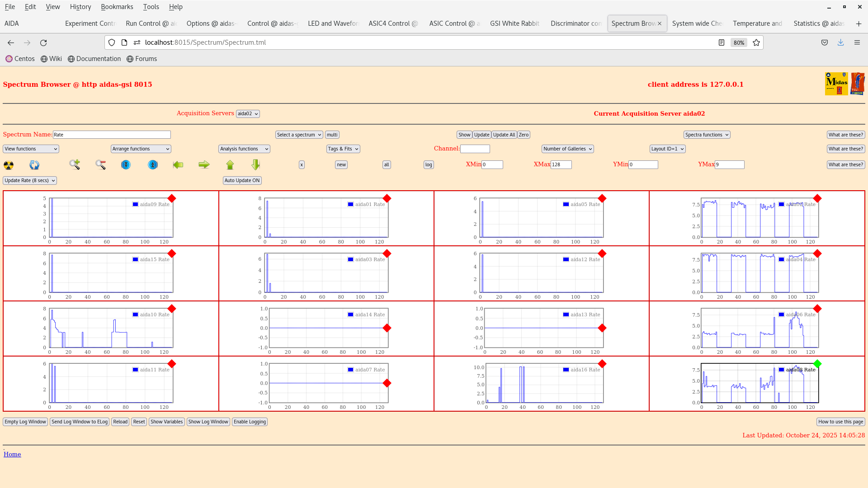
Task: Switch to the LED and Waveform tab
Action: coord(333,23)
